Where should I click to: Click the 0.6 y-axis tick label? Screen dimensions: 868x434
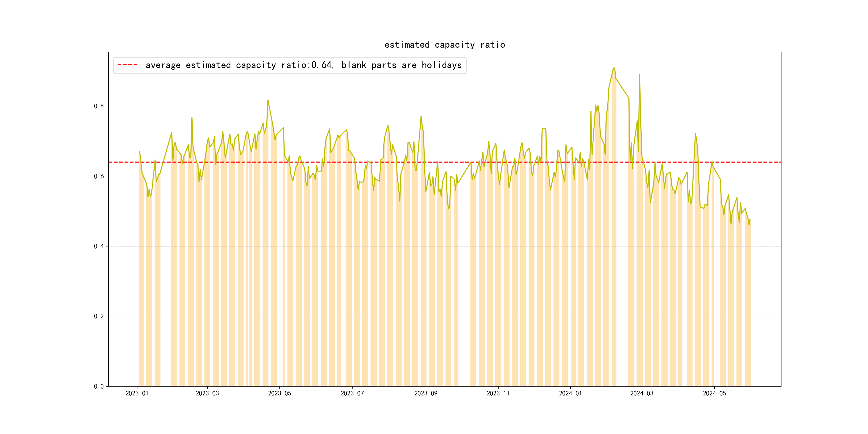(99, 176)
